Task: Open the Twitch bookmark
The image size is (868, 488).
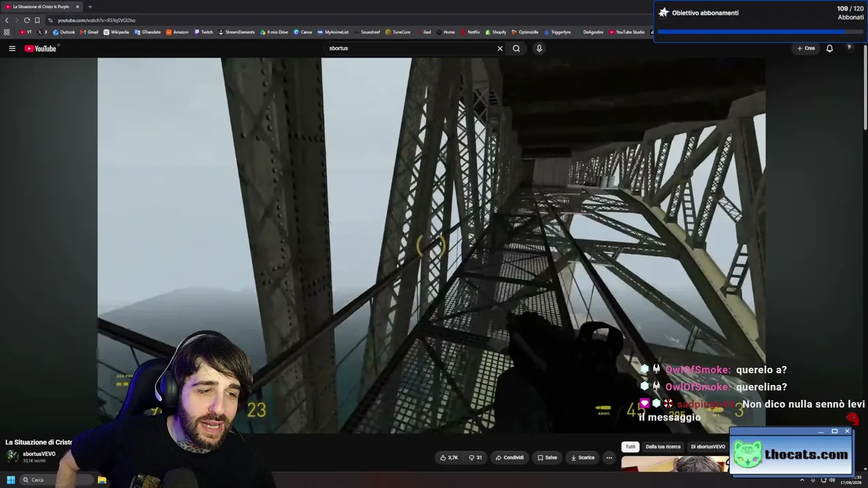Action: click(x=203, y=32)
